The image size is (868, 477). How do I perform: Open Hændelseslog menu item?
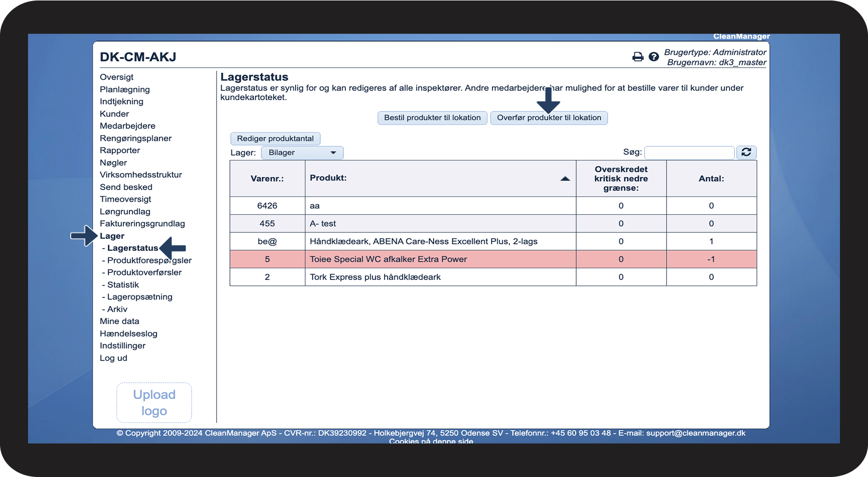coord(129,334)
